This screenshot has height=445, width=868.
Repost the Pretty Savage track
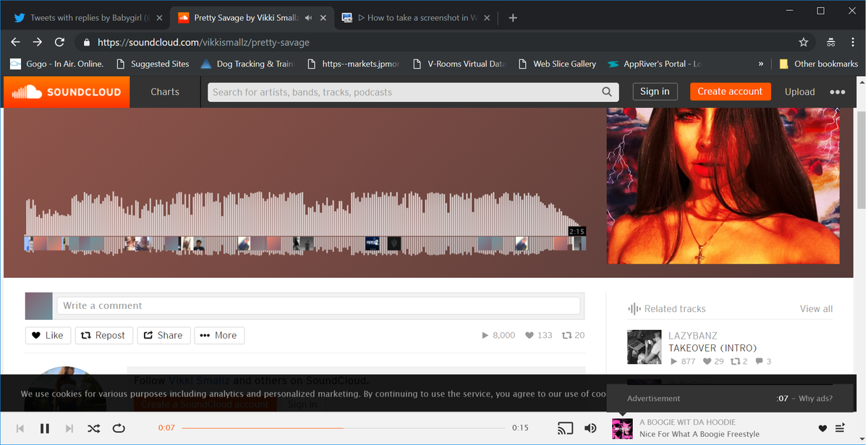tap(103, 335)
